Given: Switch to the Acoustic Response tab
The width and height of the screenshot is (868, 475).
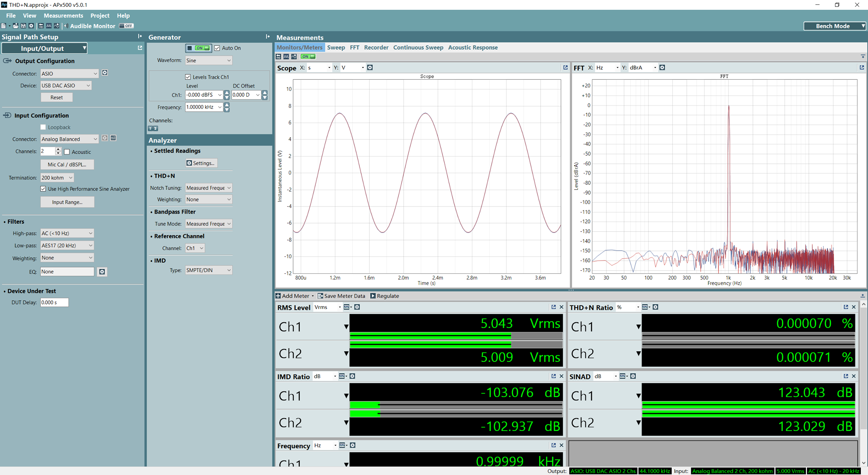Looking at the screenshot, I should 473,47.
